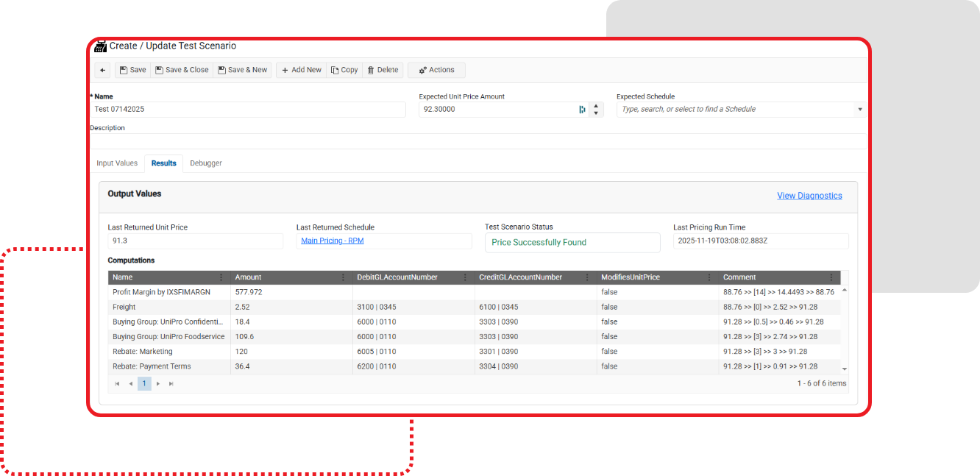The image size is (980, 476).
Task: Open the Comment column options menu
Action: pos(831,278)
